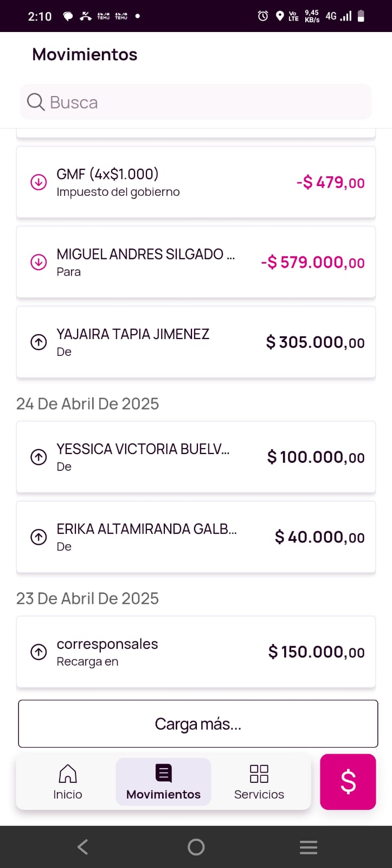The width and height of the screenshot is (392, 868).
Task: Select the Movimientos tab
Action: [163, 782]
